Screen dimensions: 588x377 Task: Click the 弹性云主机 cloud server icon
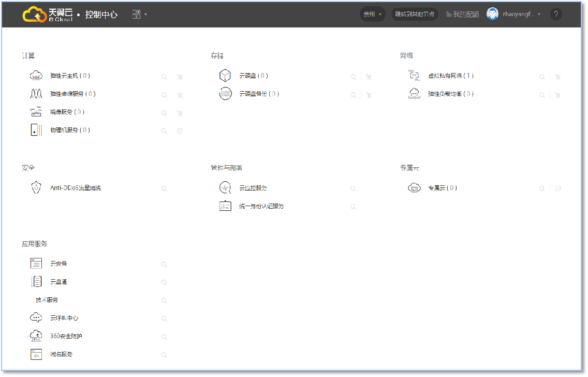coord(36,76)
